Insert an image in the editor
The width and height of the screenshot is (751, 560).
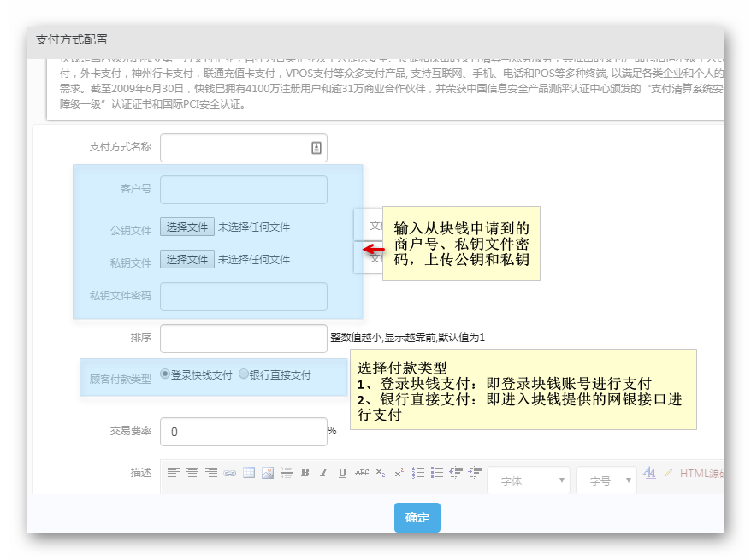(x=268, y=473)
